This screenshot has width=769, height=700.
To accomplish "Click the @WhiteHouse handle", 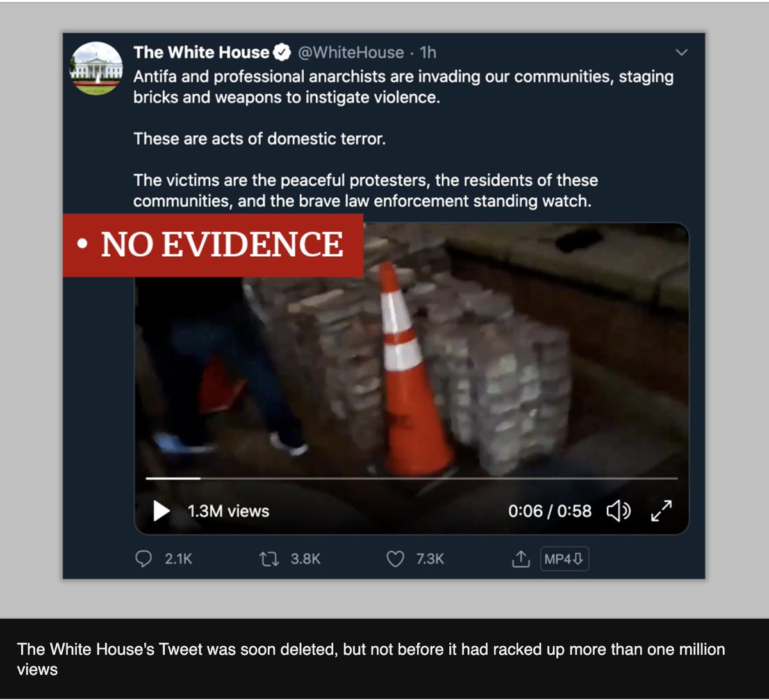I will click(x=351, y=53).
